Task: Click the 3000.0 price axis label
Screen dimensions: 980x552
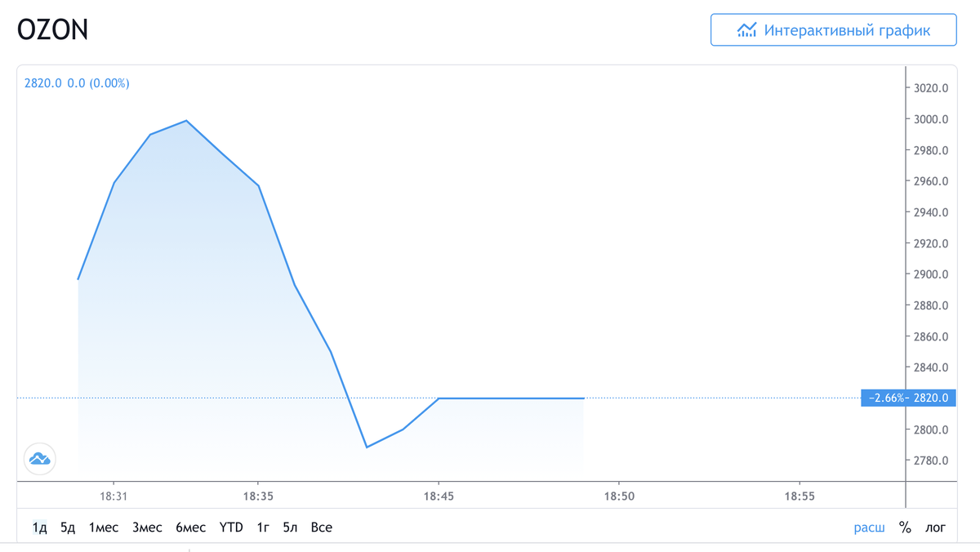Action: (x=931, y=119)
